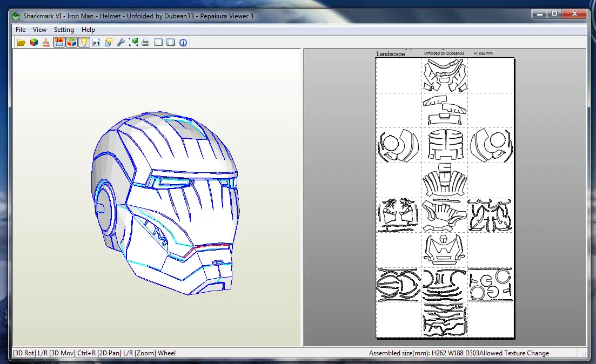Viewport: 596px width, 364px height.
Task: Click the colored cube icon beside the folder
Action: tap(34, 43)
